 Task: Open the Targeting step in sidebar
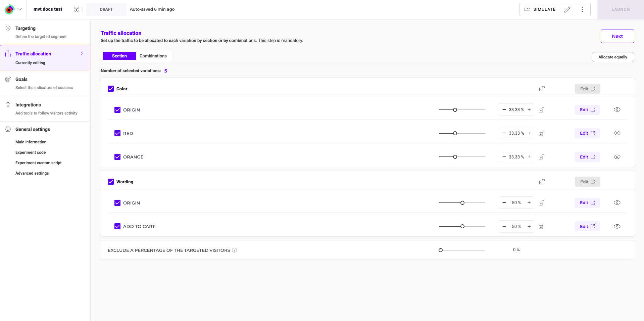[26, 28]
